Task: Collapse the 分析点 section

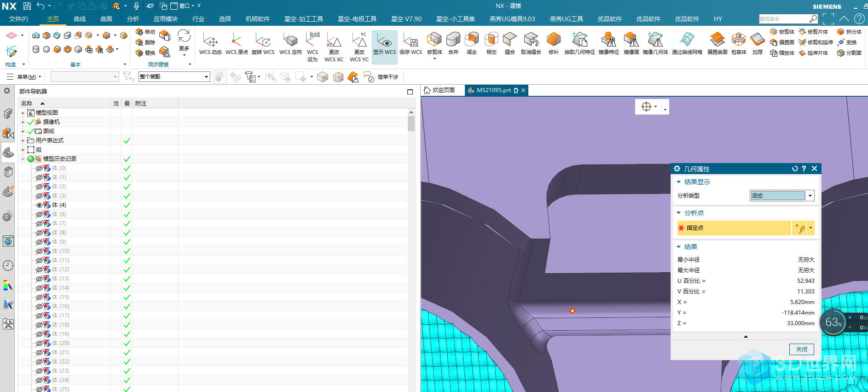Action: [x=678, y=213]
